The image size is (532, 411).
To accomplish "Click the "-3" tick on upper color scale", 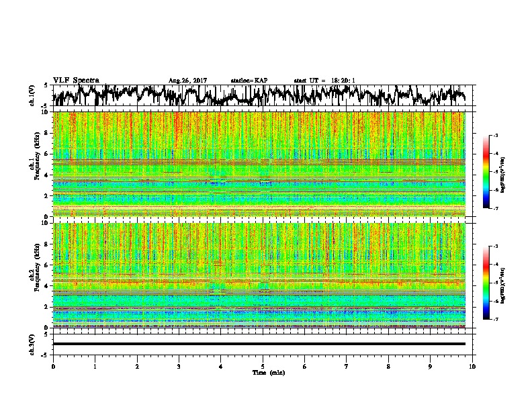I will 495,135.
